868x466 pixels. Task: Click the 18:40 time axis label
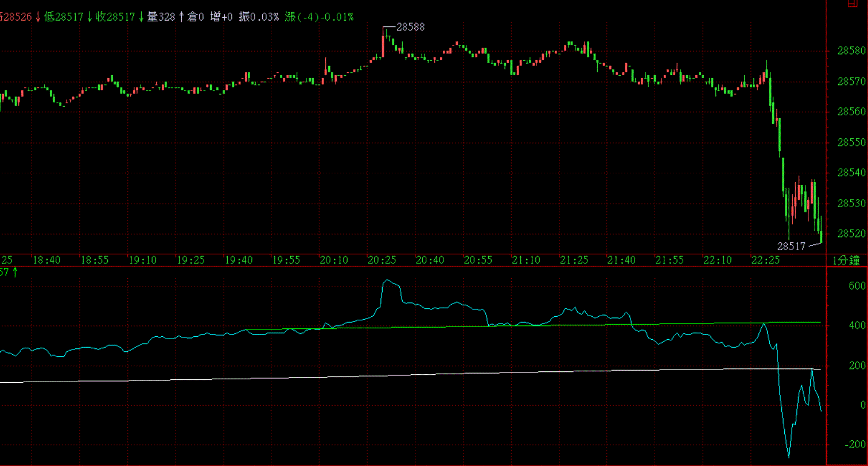point(47,260)
